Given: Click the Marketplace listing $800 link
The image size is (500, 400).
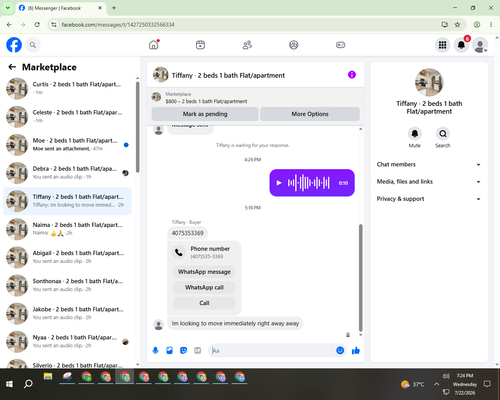Looking at the screenshot, I should tap(206, 101).
